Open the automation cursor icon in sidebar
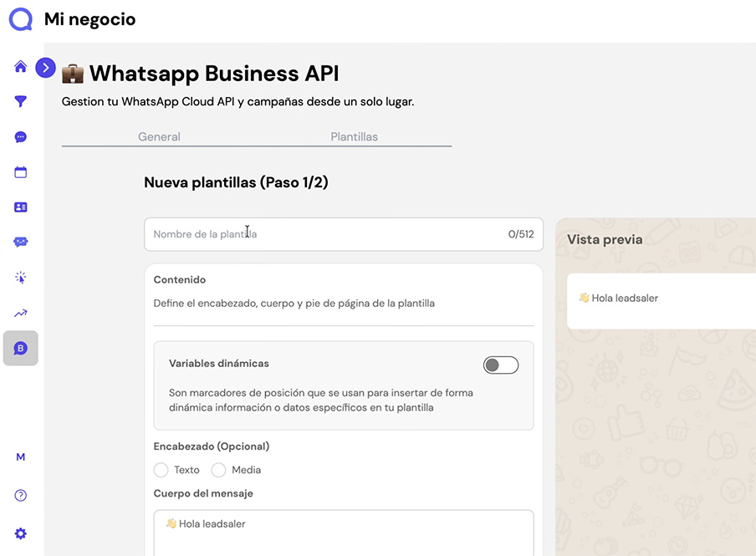Screen dimensions: 756x556 point(20,277)
